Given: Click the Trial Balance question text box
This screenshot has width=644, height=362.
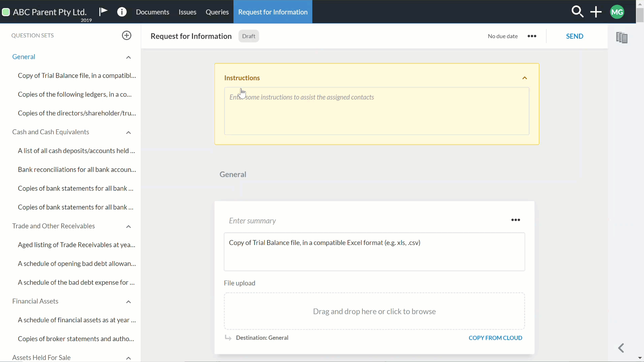Looking at the screenshot, I should pos(374,252).
